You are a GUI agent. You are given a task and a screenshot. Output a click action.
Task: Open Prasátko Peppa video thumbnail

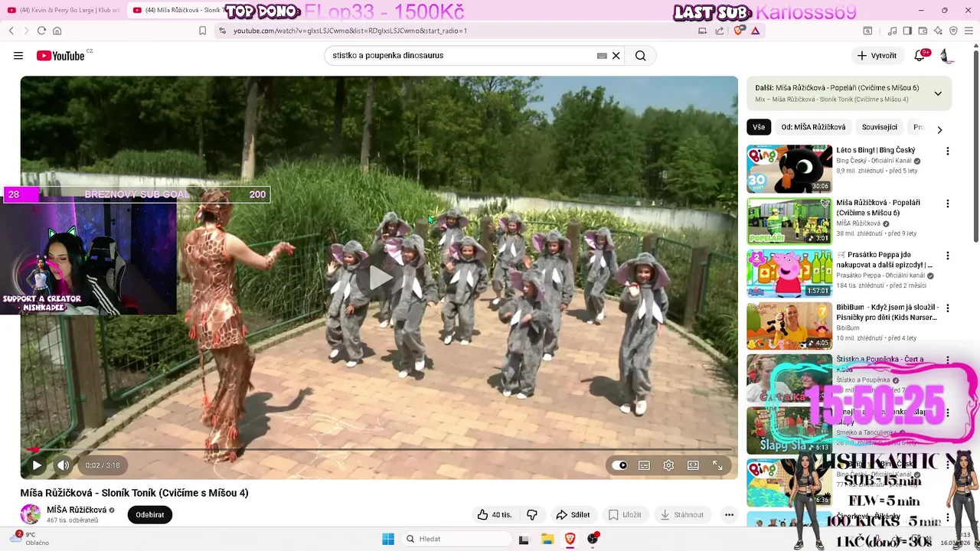point(789,273)
